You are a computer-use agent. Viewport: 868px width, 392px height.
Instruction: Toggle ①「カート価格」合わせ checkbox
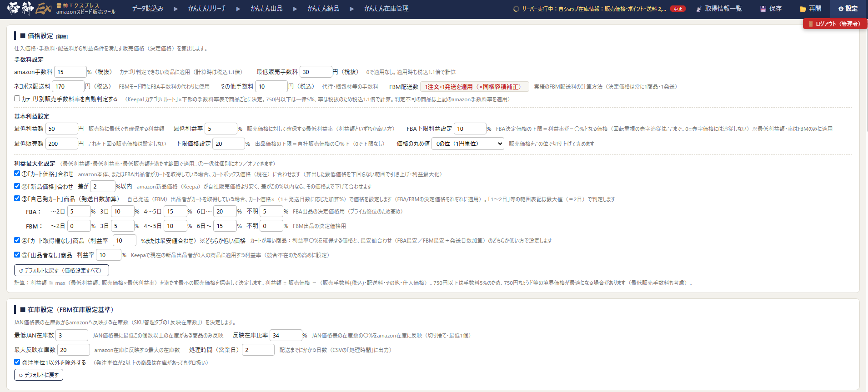(17, 173)
